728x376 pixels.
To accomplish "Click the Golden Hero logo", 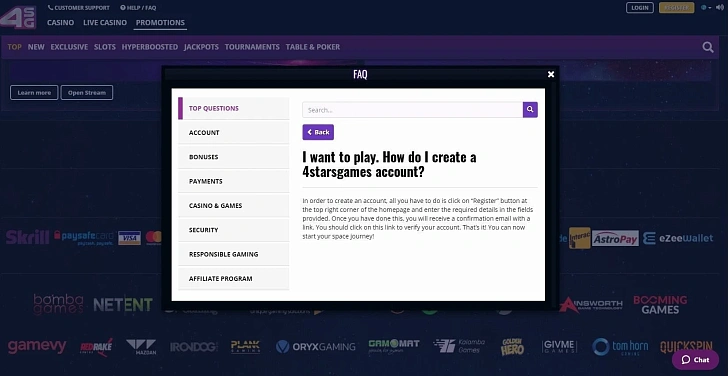I will (x=512, y=347).
